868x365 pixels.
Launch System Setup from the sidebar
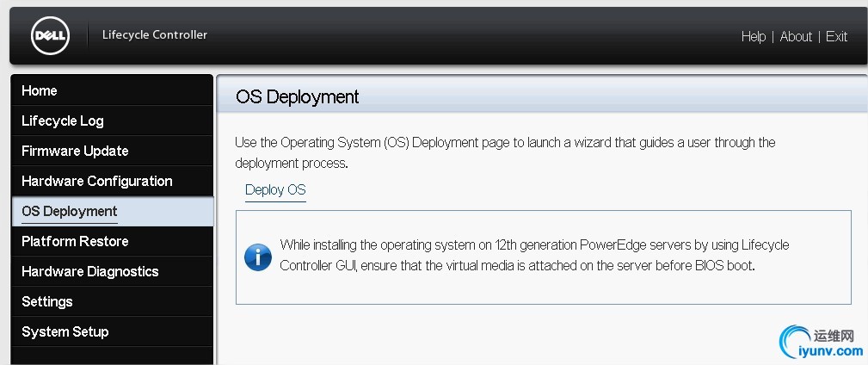coord(113,331)
